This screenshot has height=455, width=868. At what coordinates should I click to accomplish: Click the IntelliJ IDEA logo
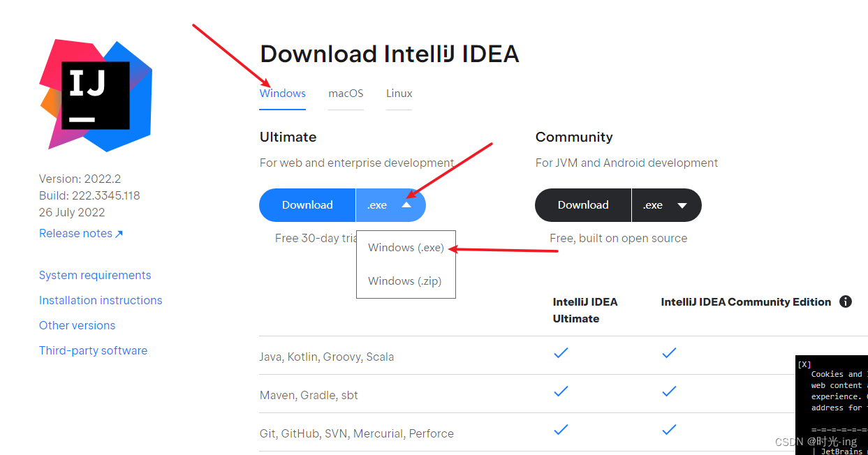96,95
